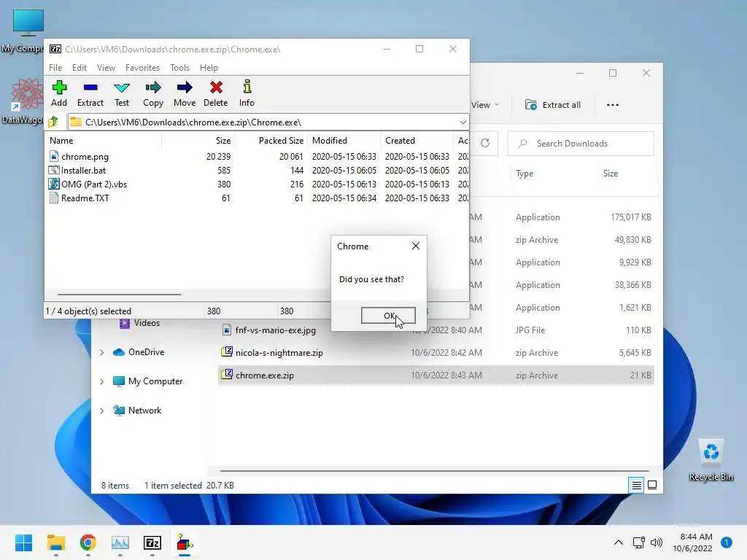The image size is (747, 560).
Task: Select the OMG (Part 2).vbs script icon
Action: pos(54,184)
